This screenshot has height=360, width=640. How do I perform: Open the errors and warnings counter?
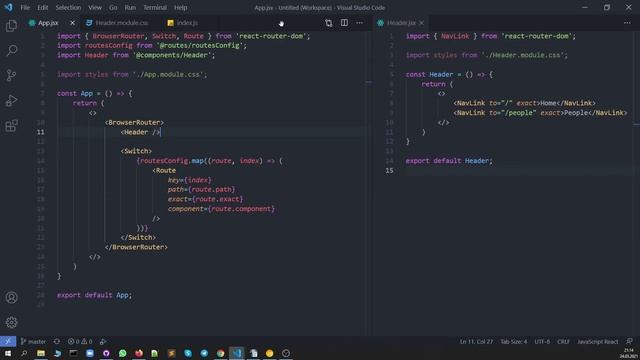(x=80, y=341)
